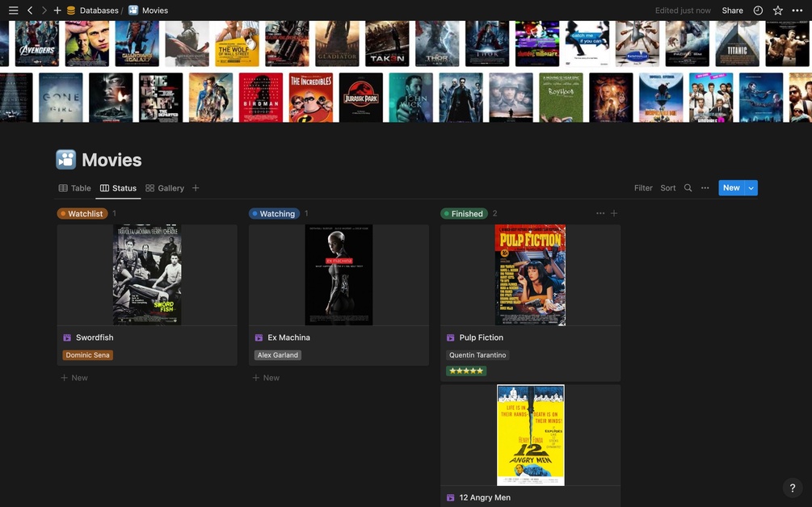Go forward with the right arrow
Viewport: 812px width, 507px height.
tap(44, 10)
